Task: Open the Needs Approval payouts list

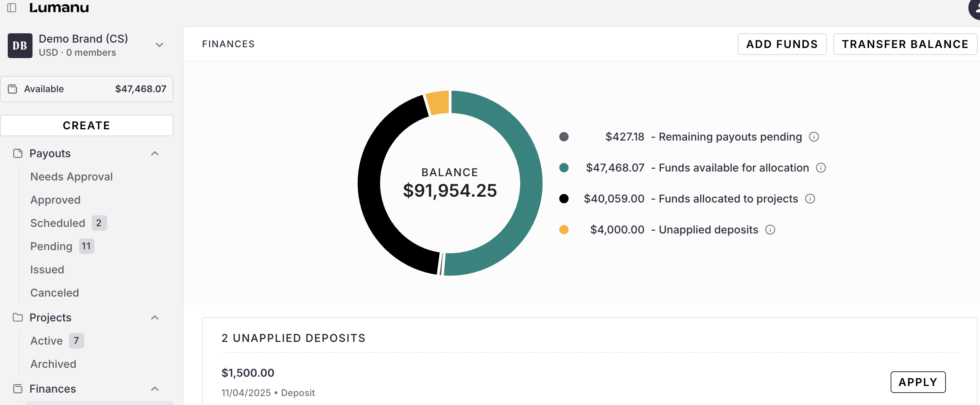Action: pos(71,177)
